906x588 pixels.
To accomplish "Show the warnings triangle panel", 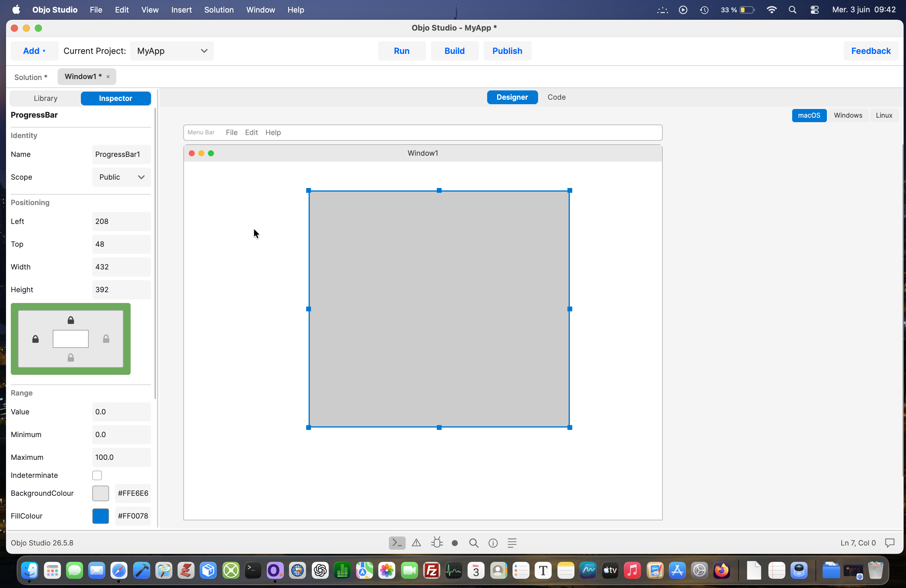I will coord(416,543).
